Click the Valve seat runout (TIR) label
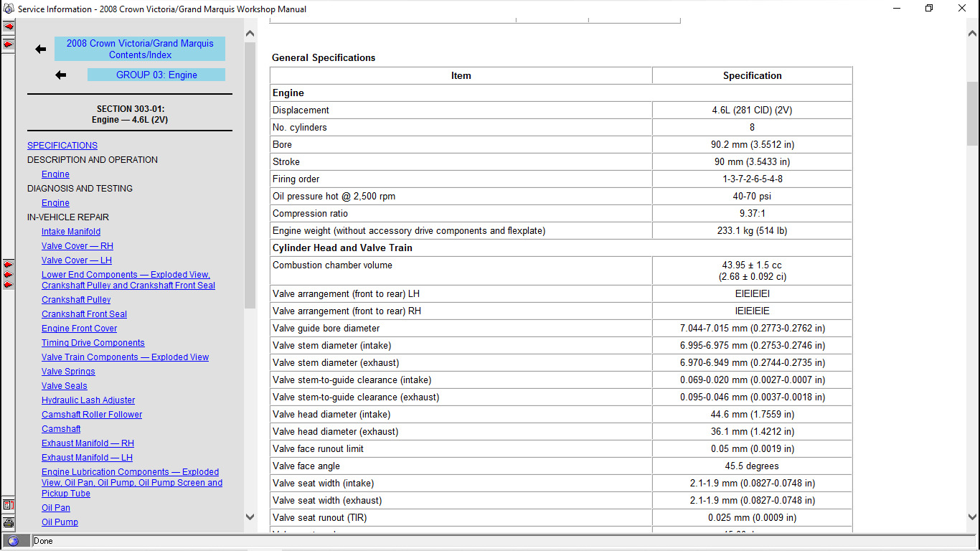Screen dimensions: 980x551 point(320,518)
